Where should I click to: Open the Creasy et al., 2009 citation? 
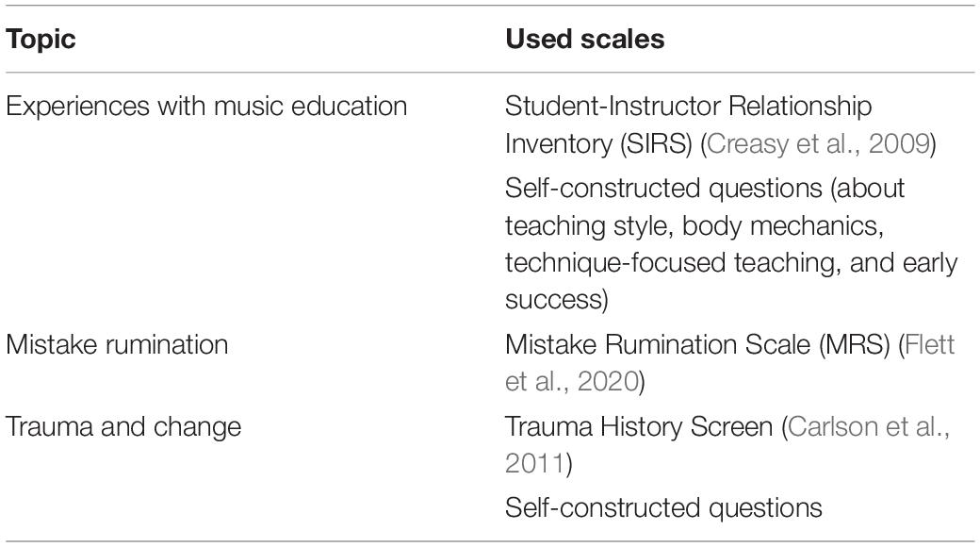(818, 144)
